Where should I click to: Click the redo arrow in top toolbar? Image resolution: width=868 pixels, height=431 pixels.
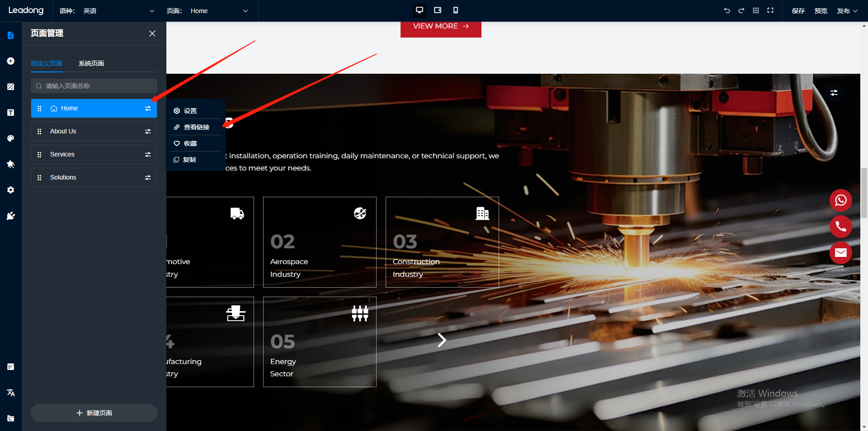(x=741, y=10)
